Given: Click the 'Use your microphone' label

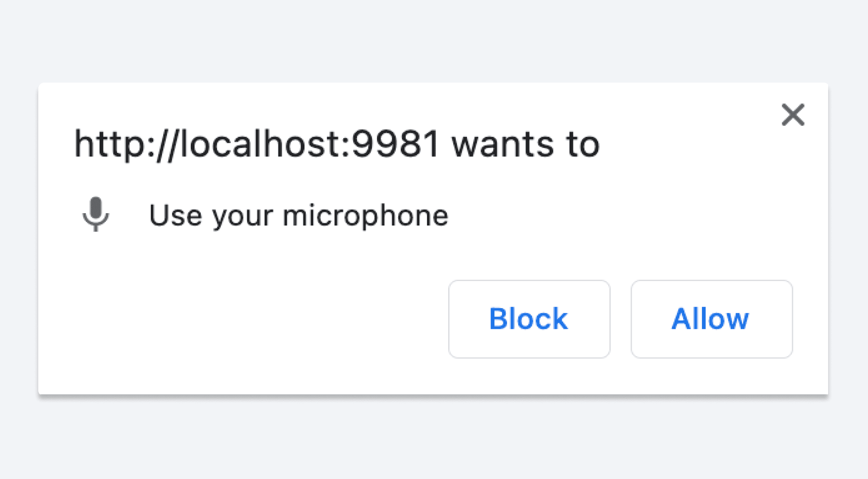Looking at the screenshot, I should (299, 216).
